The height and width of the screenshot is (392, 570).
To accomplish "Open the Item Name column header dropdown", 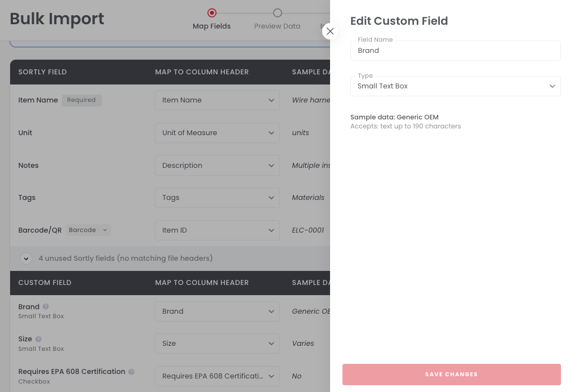I will 217,100.
